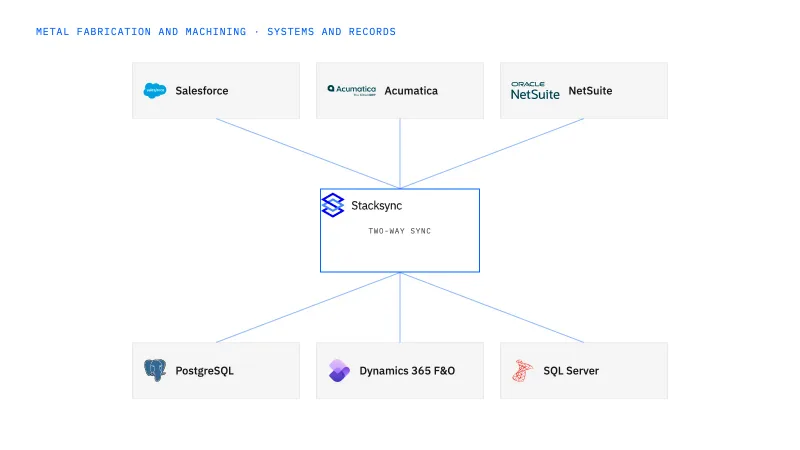800x450 pixels.
Task: Click the Oracle NetSuite logo icon
Action: [x=535, y=90]
